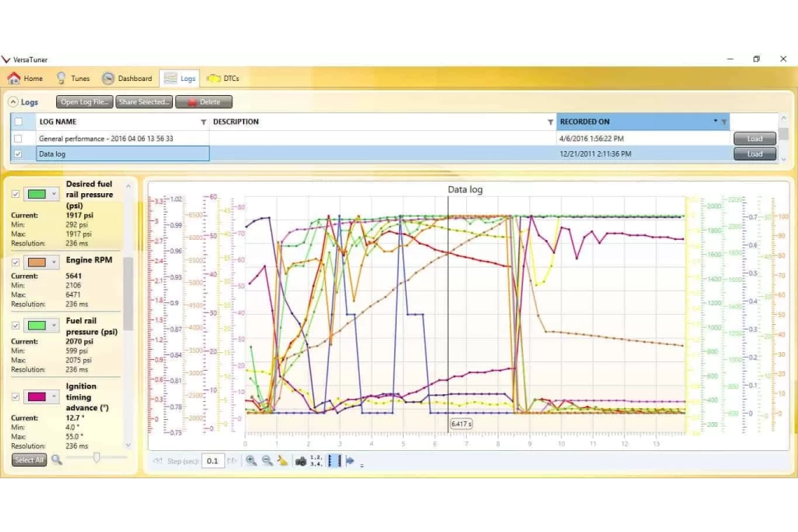Toggle the vertical axis rulers icon
Screen dimensions: 798x532
(x=334, y=461)
